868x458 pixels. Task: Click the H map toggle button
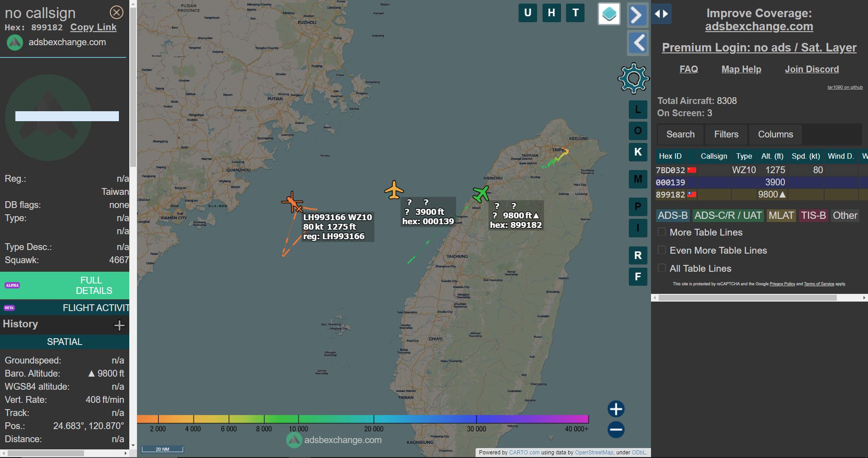pos(552,13)
